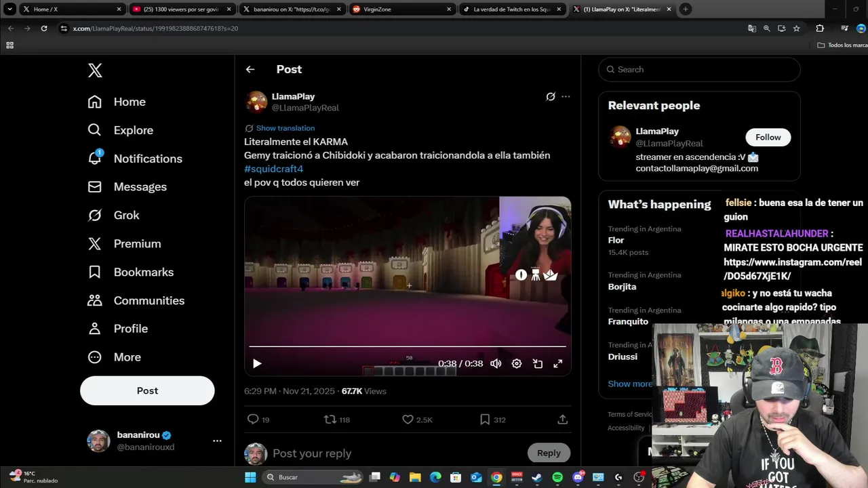Switch to La verdad de Twitch tab
The image size is (868, 488).
click(x=511, y=9)
